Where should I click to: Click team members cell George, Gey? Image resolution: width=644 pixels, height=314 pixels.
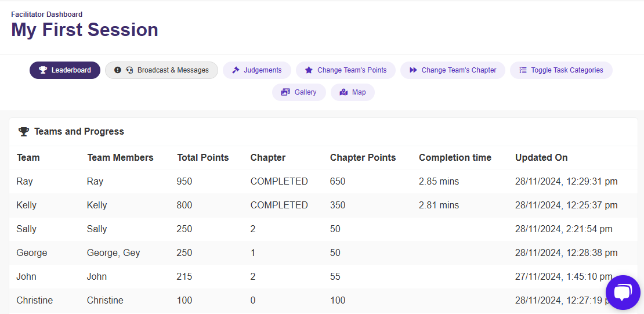tap(113, 252)
